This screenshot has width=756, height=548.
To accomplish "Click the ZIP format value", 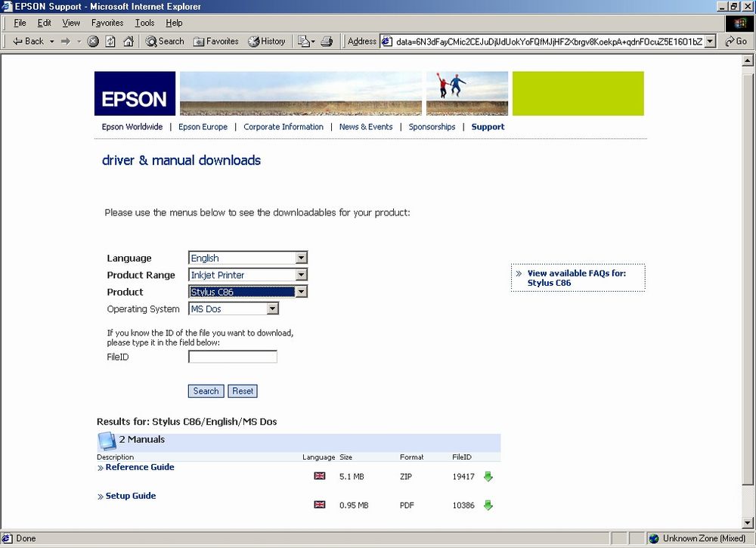I will [406, 477].
